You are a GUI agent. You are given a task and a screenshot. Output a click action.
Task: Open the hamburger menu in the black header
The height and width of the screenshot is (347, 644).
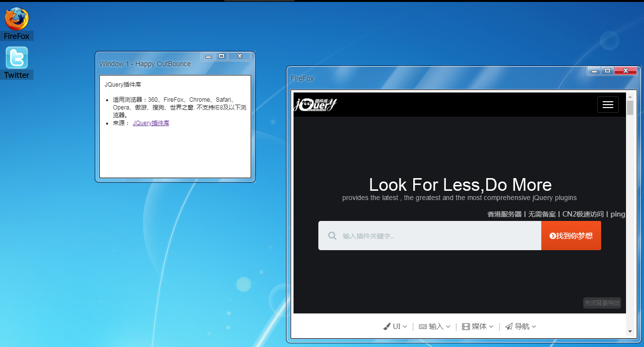(607, 104)
